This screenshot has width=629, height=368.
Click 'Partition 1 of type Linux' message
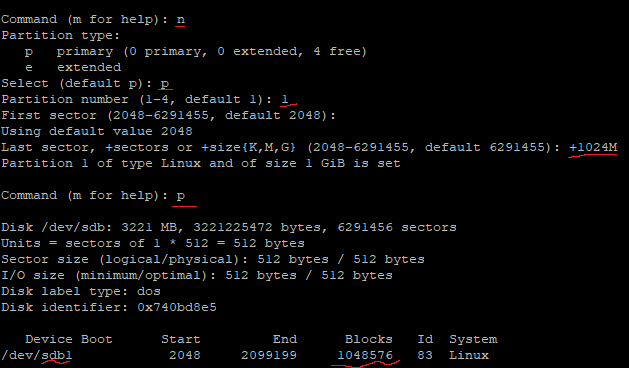point(201,163)
